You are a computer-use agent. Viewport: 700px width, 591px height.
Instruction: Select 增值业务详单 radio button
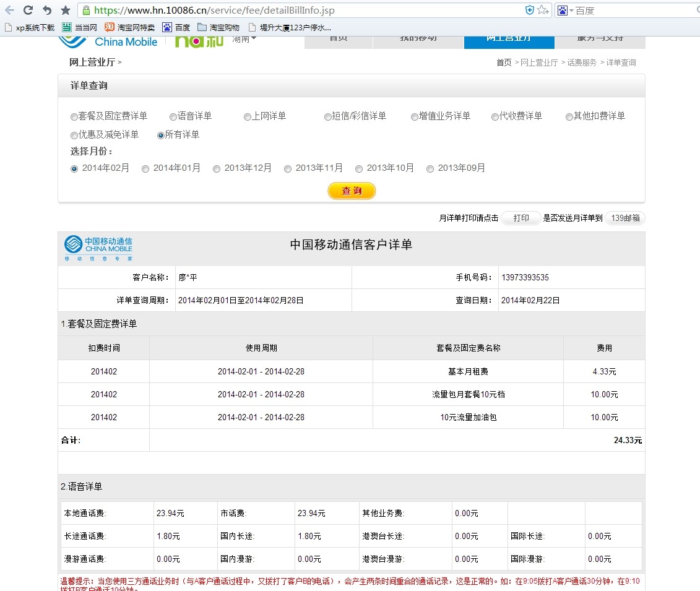(414, 117)
